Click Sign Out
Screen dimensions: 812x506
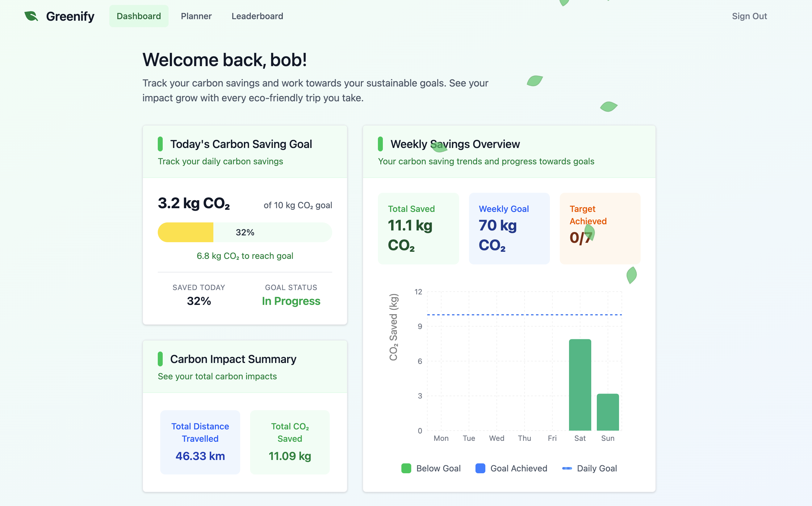point(749,16)
